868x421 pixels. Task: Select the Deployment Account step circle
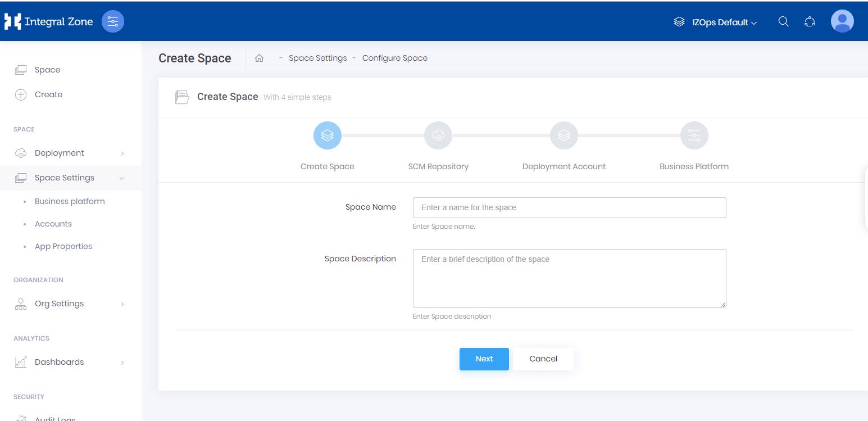564,135
